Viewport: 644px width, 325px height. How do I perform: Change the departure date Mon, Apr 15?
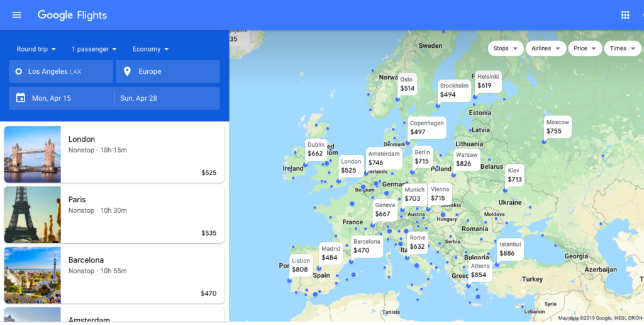(62, 98)
